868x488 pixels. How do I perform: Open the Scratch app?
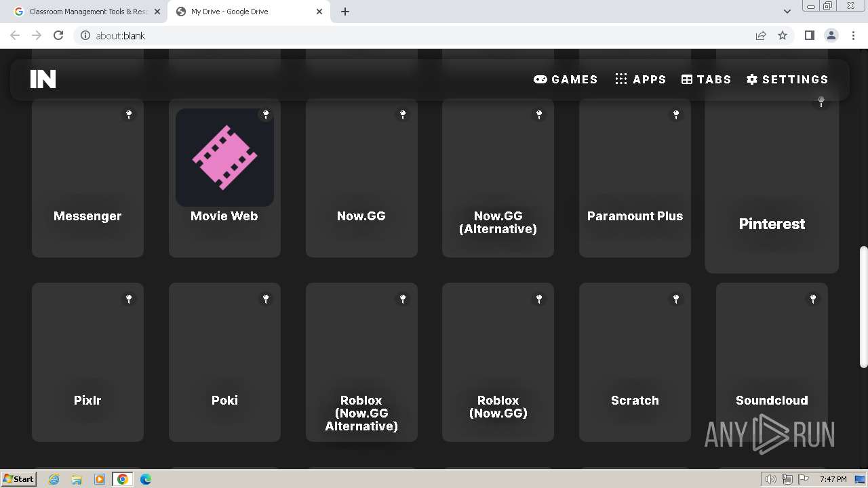point(635,363)
